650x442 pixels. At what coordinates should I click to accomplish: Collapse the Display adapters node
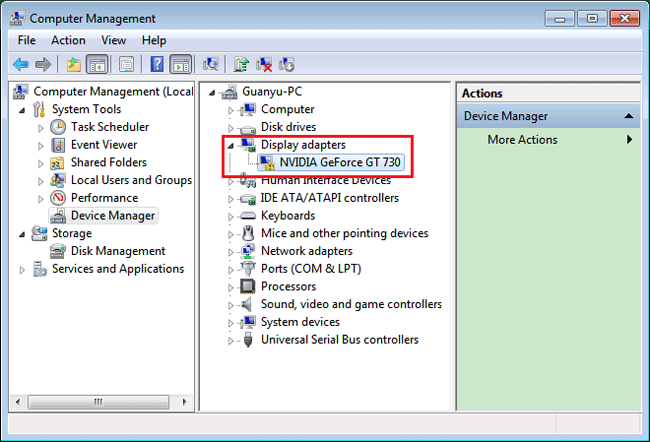click(x=231, y=146)
